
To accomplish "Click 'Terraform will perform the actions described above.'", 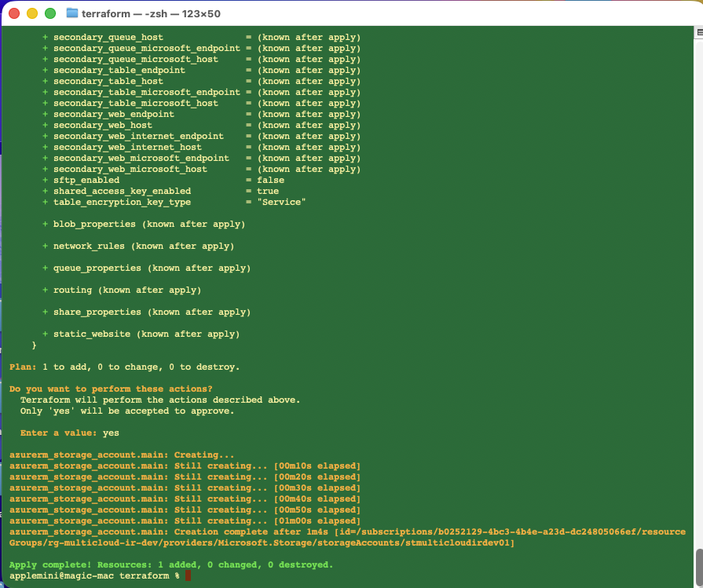I will click(160, 400).
